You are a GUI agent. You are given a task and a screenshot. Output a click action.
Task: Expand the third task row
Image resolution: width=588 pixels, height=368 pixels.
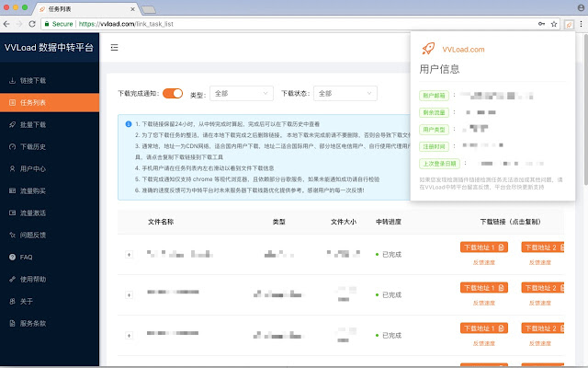(129, 336)
